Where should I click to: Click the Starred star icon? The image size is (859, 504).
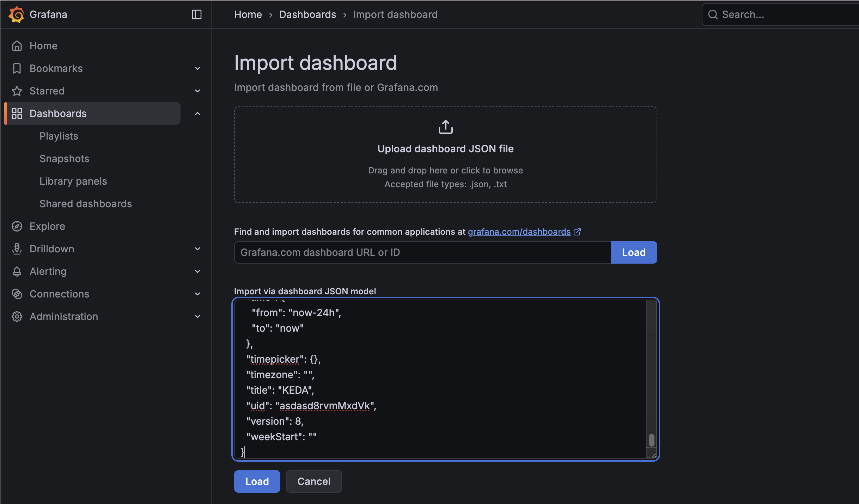pos(17,91)
